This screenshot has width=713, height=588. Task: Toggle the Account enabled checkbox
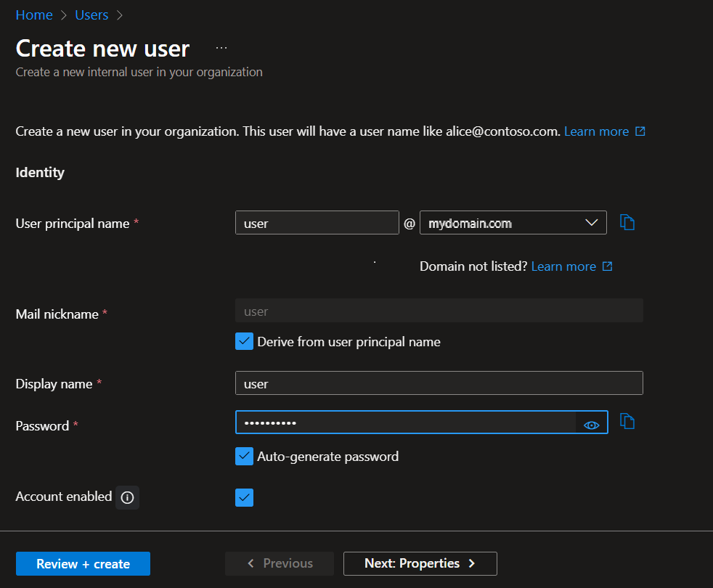245,497
